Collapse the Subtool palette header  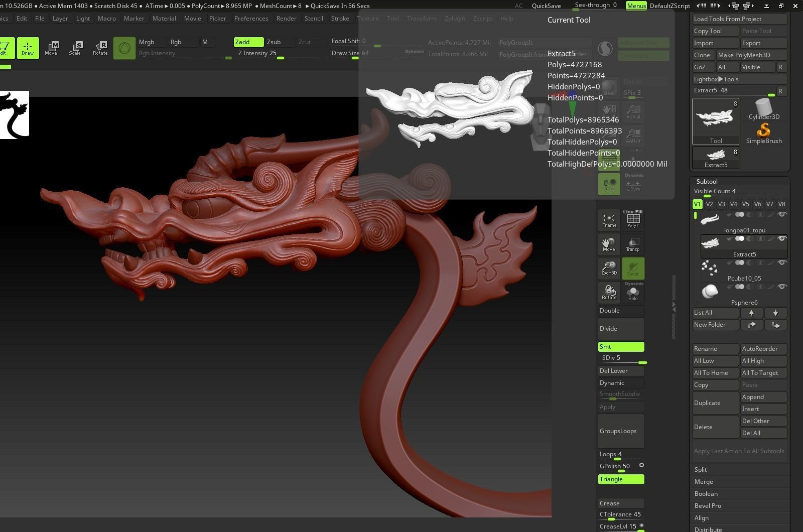pyautogui.click(x=707, y=182)
